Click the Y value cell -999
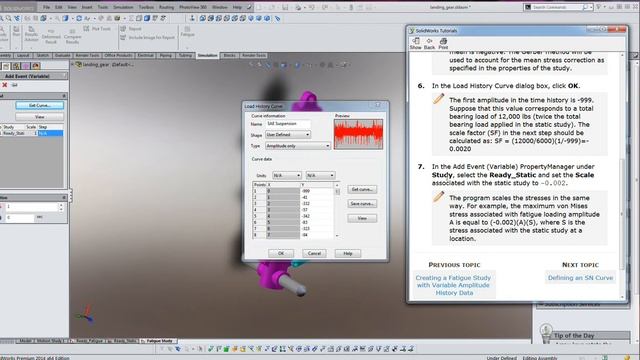 [x=316, y=191]
